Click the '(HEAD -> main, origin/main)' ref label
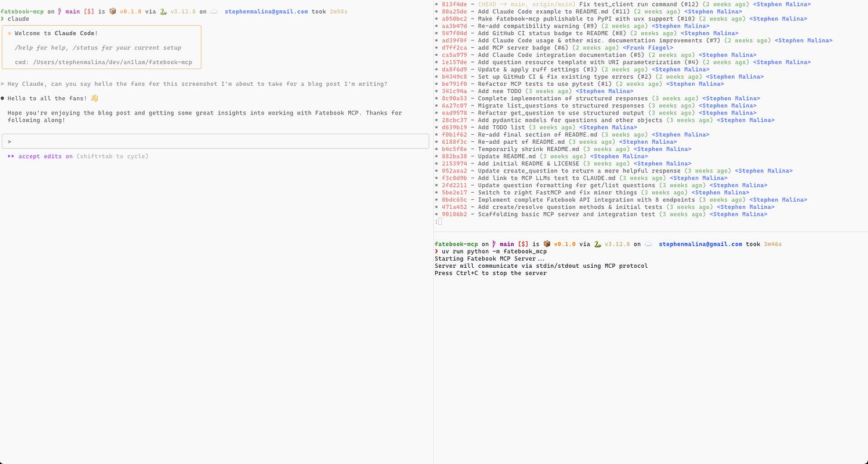The height and width of the screenshot is (464, 868). tap(527, 4)
